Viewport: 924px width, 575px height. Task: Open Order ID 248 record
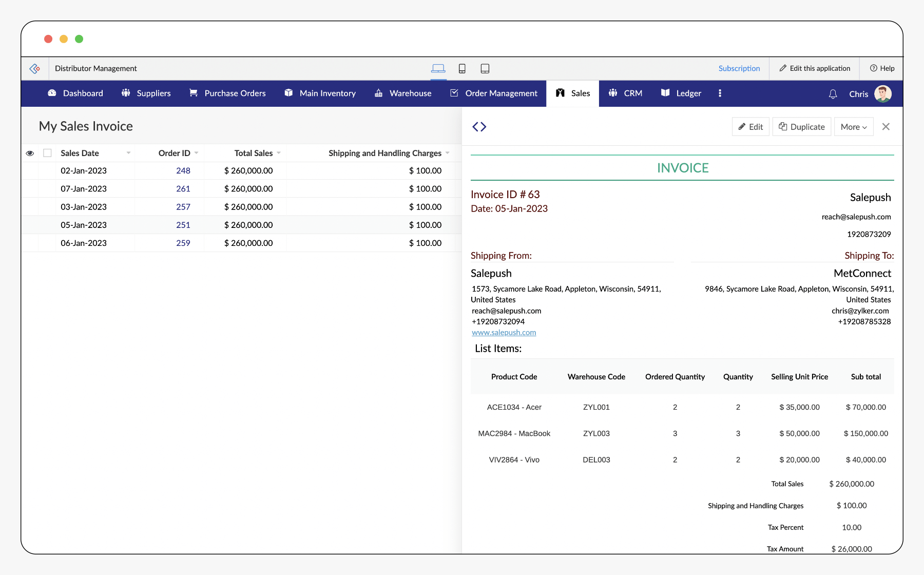(x=183, y=170)
